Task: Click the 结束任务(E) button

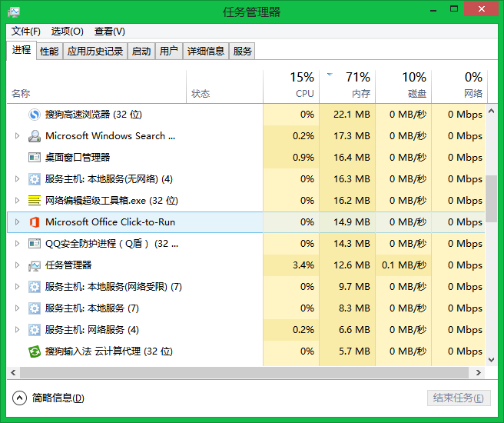Action: tap(459, 398)
